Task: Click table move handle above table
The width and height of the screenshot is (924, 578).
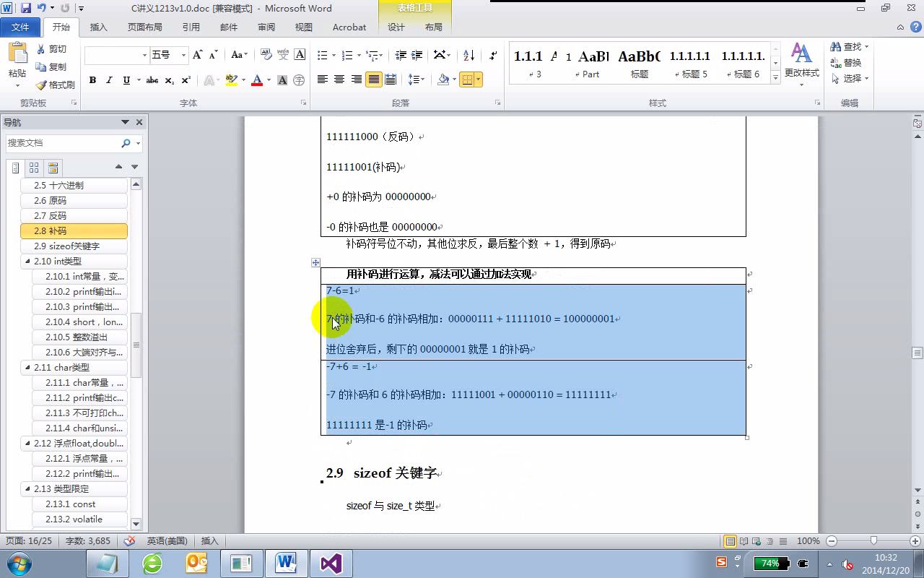Action: (x=315, y=262)
